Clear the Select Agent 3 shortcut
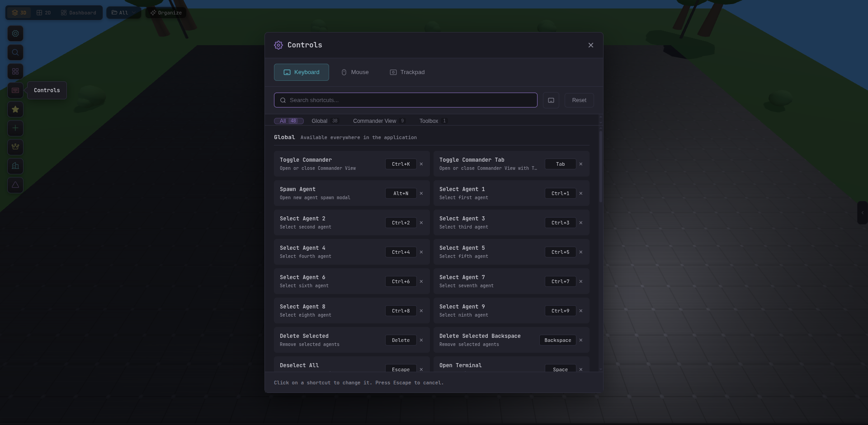Viewport: 868px width, 425px height. (581, 223)
